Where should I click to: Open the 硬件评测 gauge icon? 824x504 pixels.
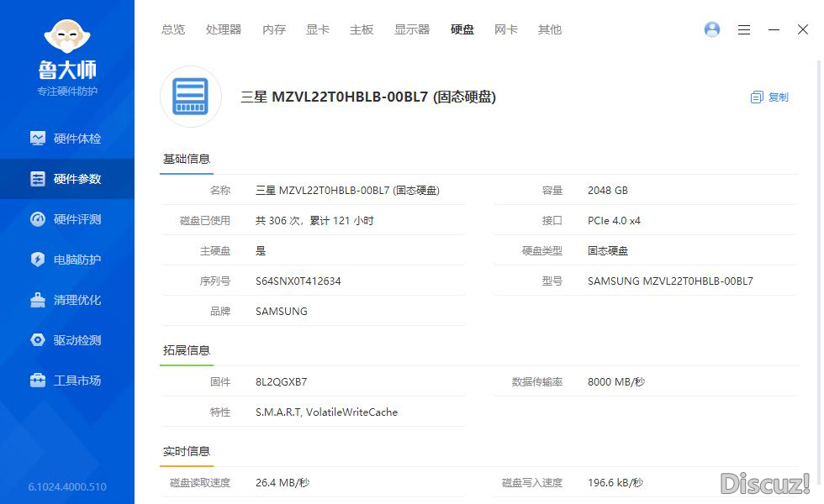click(x=38, y=219)
